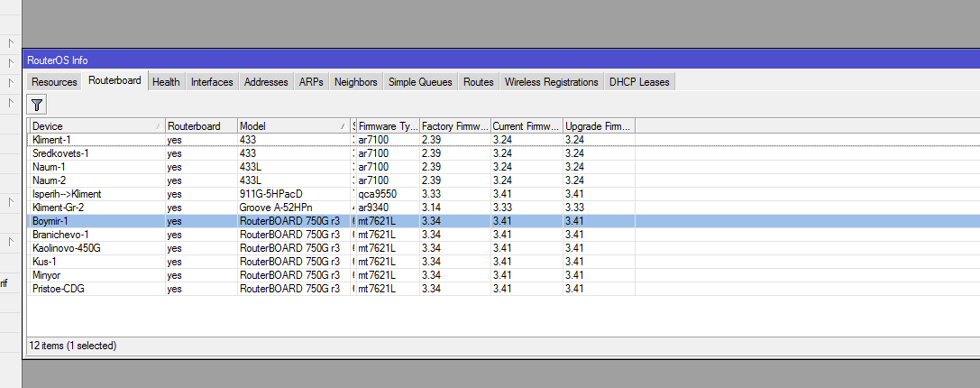This screenshot has width=980, height=388.
Task: Open the Wireless Registrations tab
Action: [x=551, y=82]
